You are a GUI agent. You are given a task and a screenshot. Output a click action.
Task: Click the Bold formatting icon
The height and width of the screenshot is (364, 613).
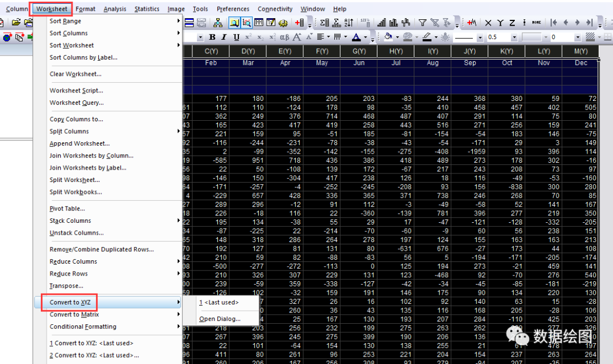click(x=212, y=37)
